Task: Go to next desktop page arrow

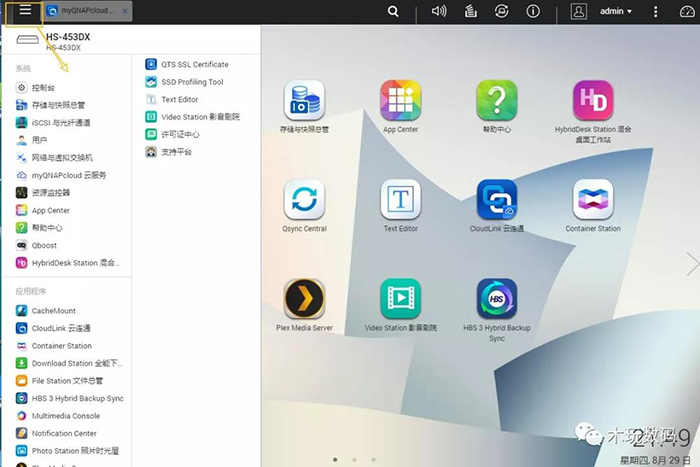Action: [x=693, y=264]
